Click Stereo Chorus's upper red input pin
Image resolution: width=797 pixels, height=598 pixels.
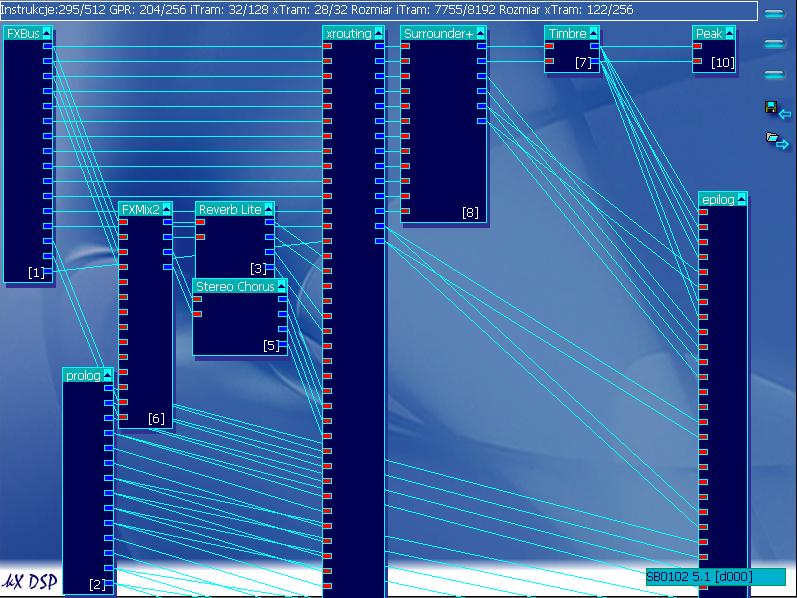[x=197, y=299]
